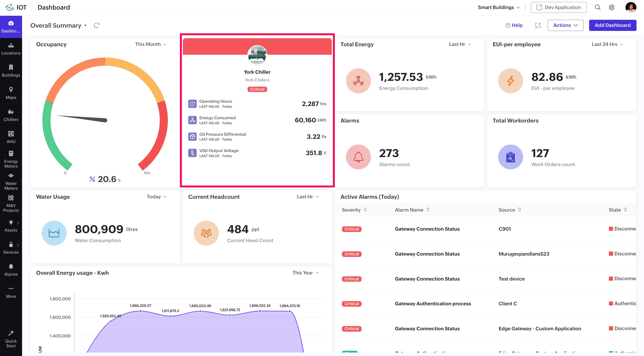
Task: Click the 1,666,209.37 point on energy chart
Action: (140, 311)
